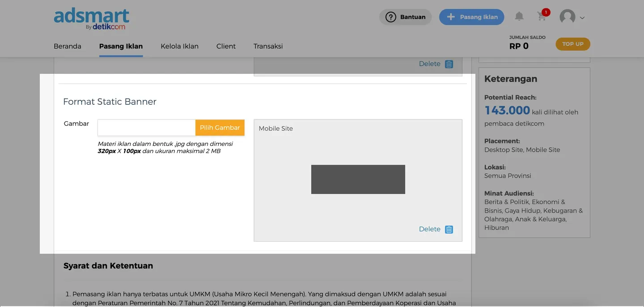
Task: Open the notification bell
Action: tap(519, 17)
